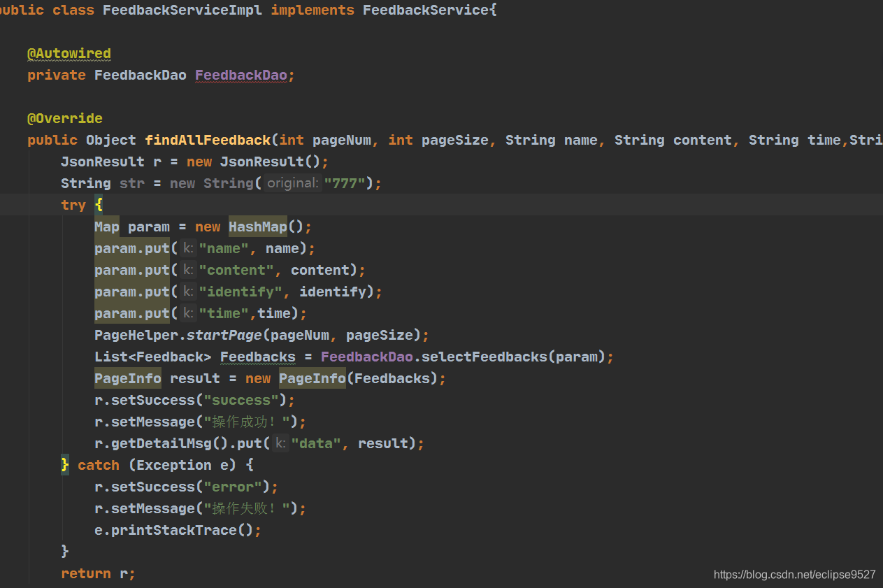Click pageSize in the method signature
The height and width of the screenshot is (588, 883).
click(x=455, y=140)
